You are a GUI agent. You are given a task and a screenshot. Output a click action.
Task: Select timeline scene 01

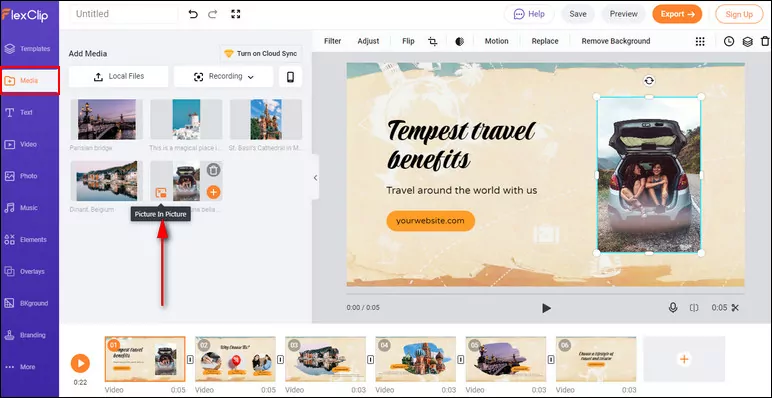(x=145, y=359)
